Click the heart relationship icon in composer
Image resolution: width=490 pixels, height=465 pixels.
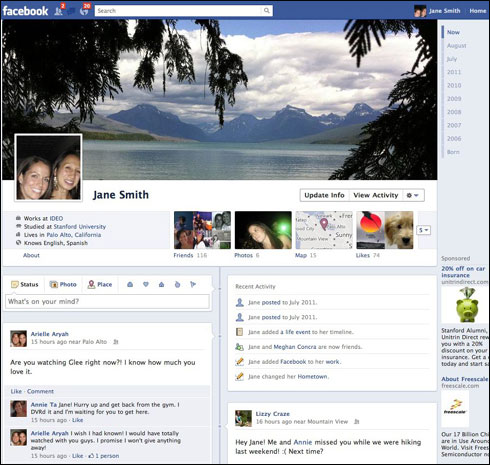tap(146, 284)
